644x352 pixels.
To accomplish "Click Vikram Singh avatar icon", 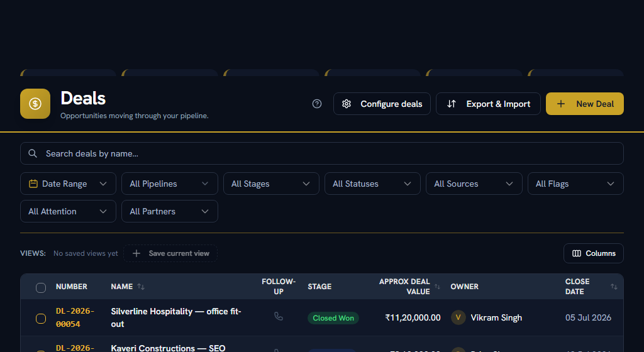I will [x=458, y=317].
